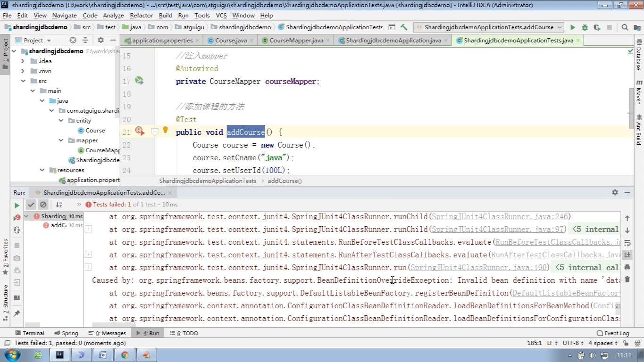Open the VCS menu
The image size is (644, 362).
221,15
